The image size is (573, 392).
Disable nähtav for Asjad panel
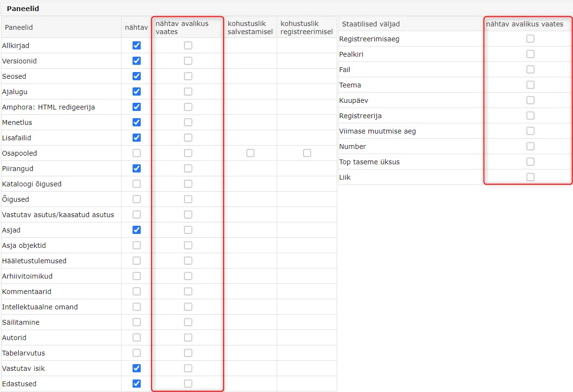tap(137, 230)
